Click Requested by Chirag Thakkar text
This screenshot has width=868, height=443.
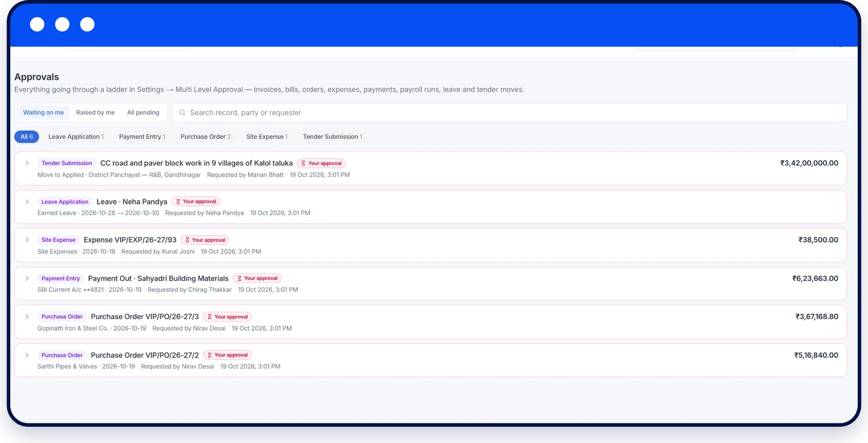click(x=189, y=290)
